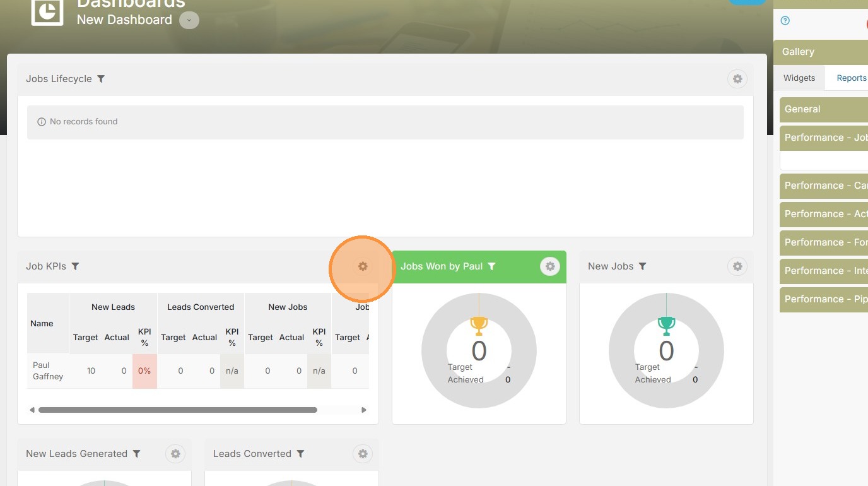Click the New Jobs group header in table
This screenshot has width=868, height=486.
(x=288, y=307)
